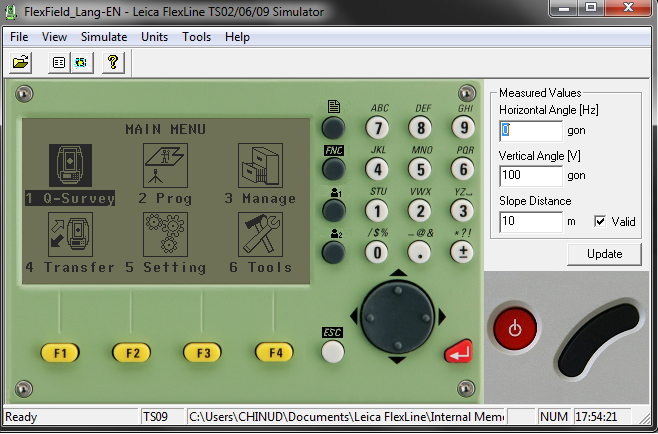
Task: Tap keypad number 3 YZ
Action: coord(462,210)
